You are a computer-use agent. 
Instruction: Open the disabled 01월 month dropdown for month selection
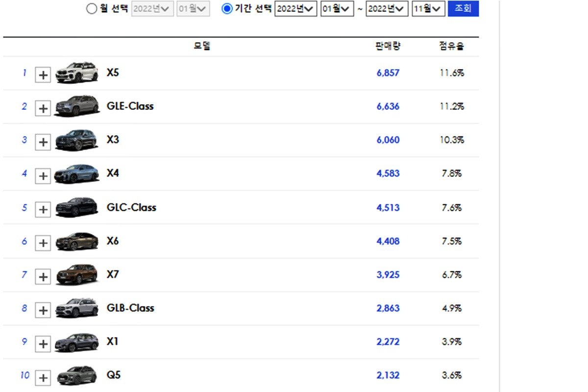193,9
